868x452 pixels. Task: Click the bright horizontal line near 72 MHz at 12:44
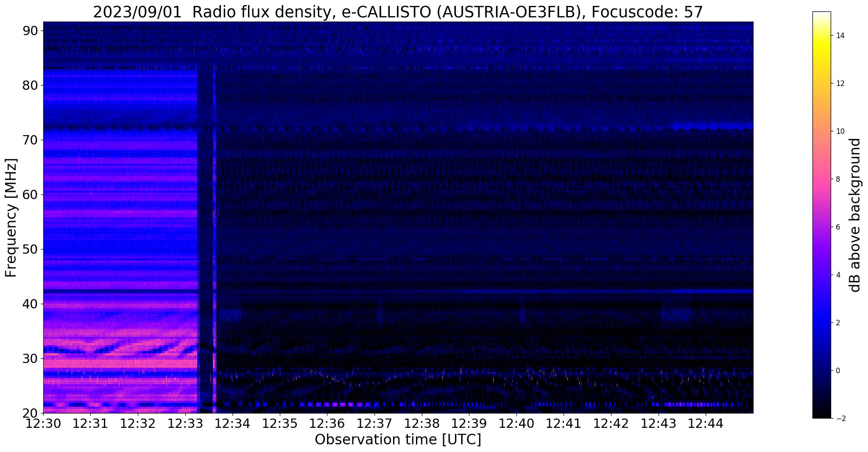pos(712,126)
